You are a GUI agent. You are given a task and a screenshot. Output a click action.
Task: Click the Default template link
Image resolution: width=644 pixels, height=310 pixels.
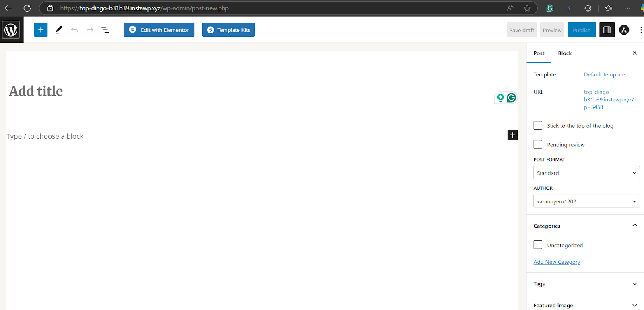point(605,74)
